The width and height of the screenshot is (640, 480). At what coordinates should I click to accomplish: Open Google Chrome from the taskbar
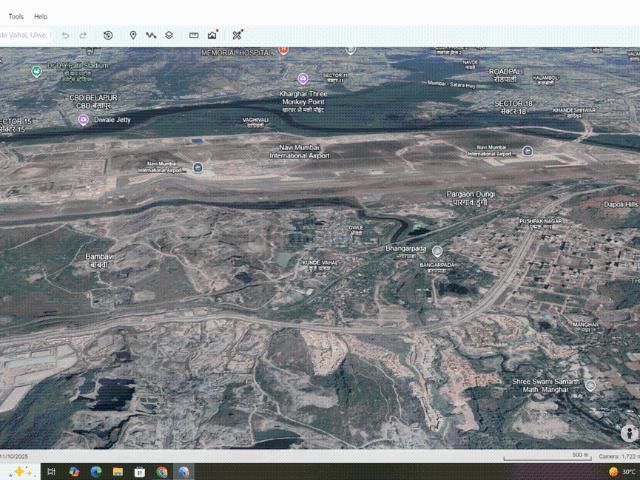pyautogui.click(x=162, y=472)
